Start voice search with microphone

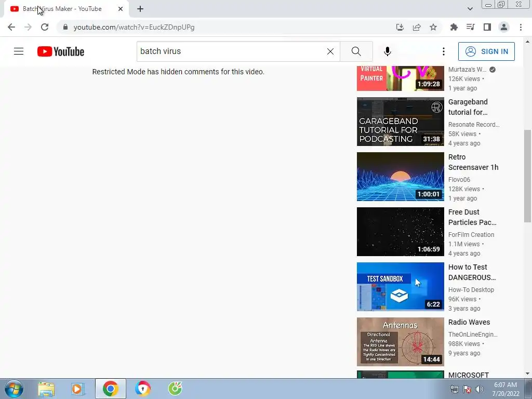tap(388, 51)
